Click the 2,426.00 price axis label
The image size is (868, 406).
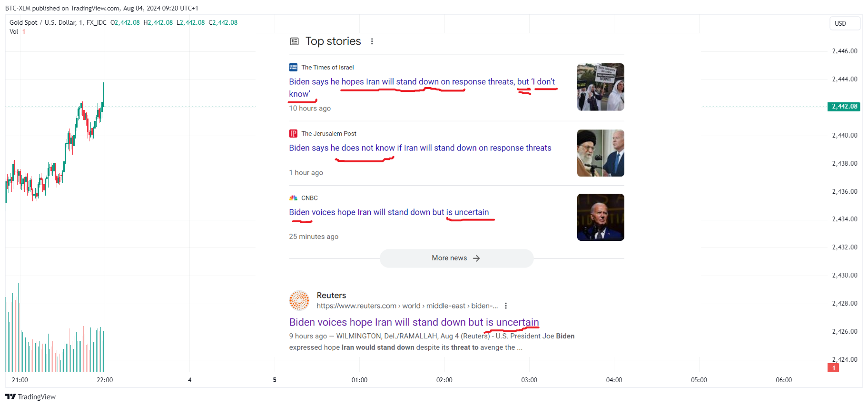pos(844,331)
